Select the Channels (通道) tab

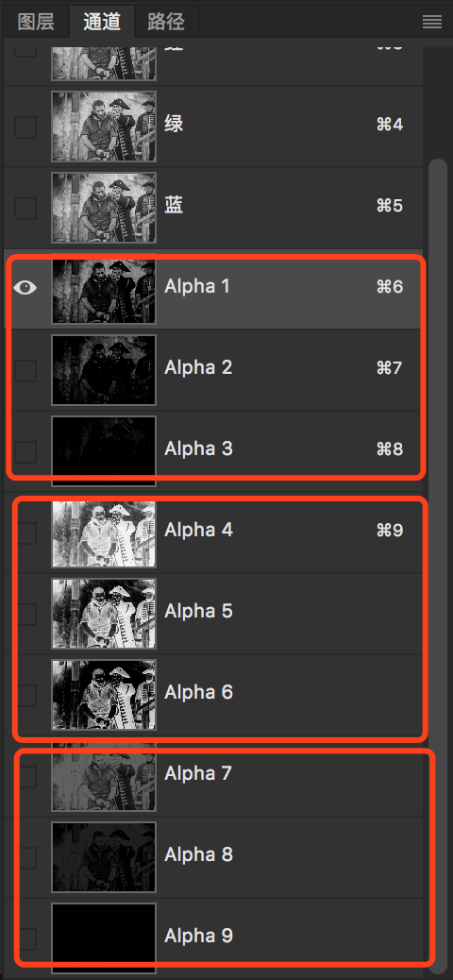[102, 22]
